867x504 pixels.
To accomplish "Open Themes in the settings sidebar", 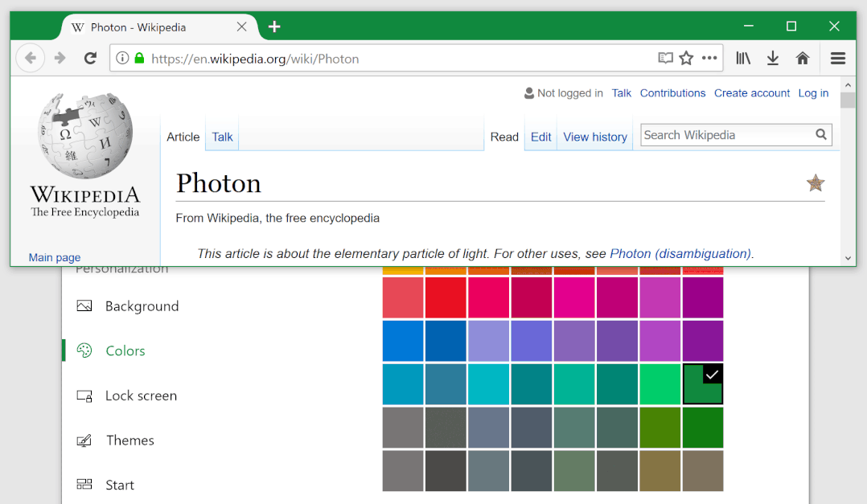I will pos(129,440).
